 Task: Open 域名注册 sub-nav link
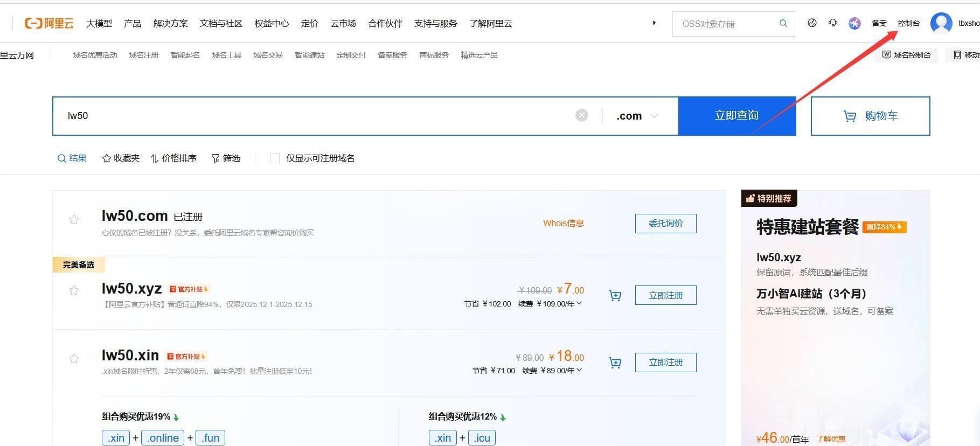(x=144, y=55)
